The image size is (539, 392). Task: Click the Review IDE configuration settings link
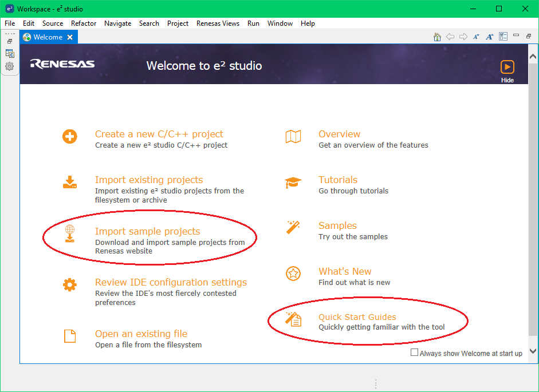click(x=171, y=282)
